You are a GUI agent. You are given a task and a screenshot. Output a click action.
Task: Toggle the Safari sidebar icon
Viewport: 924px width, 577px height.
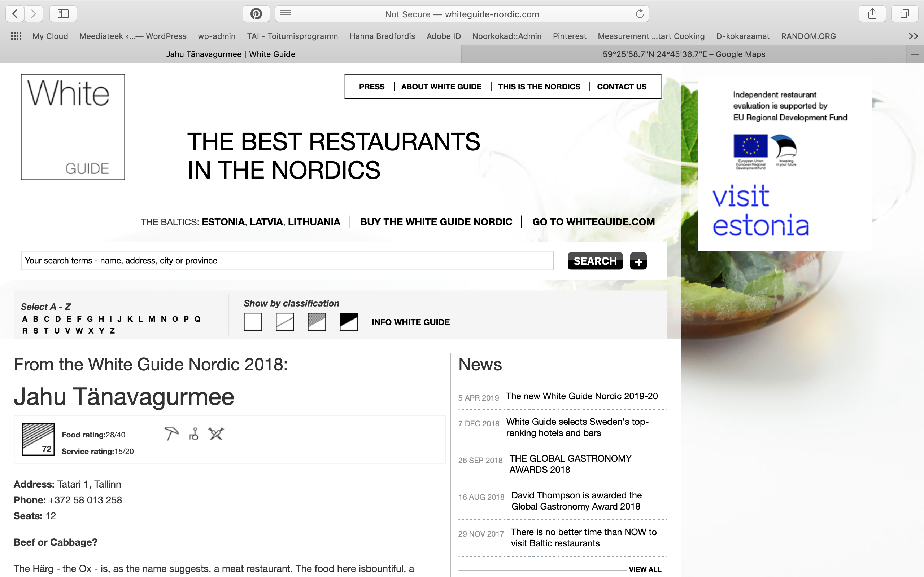click(x=63, y=14)
